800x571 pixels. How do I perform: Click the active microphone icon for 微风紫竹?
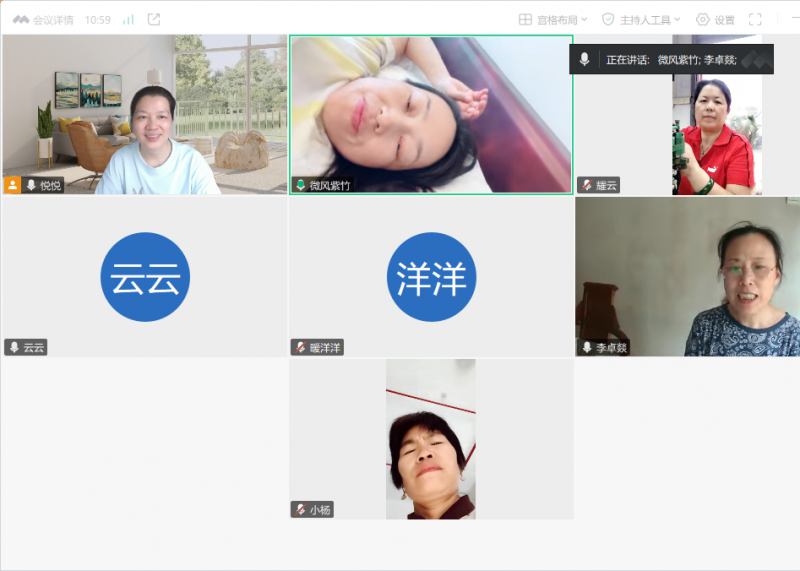click(x=299, y=185)
